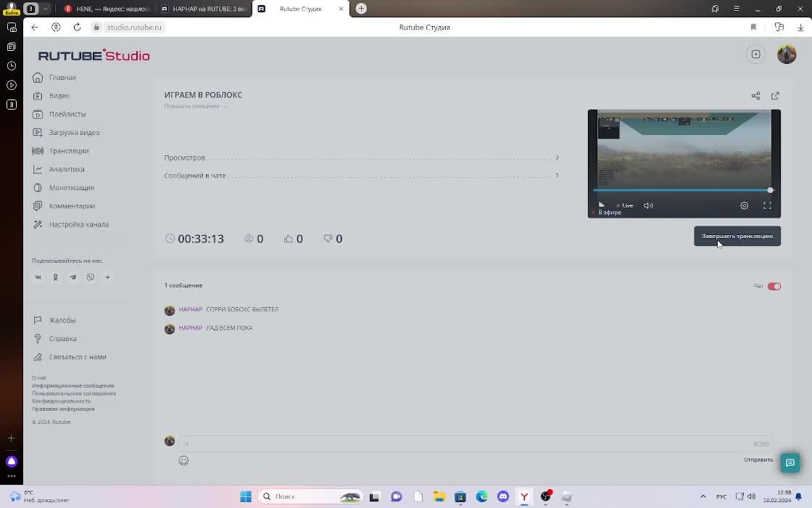Open the emoji picker in chat
812x508 pixels.
183,461
